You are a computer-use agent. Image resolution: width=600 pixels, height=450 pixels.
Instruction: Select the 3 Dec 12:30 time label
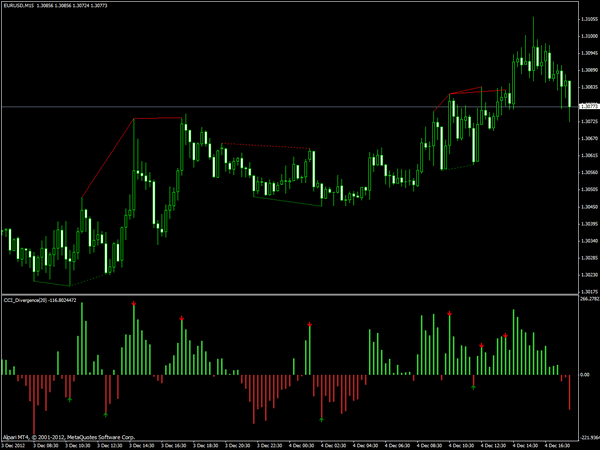click(x=109, y=446)
